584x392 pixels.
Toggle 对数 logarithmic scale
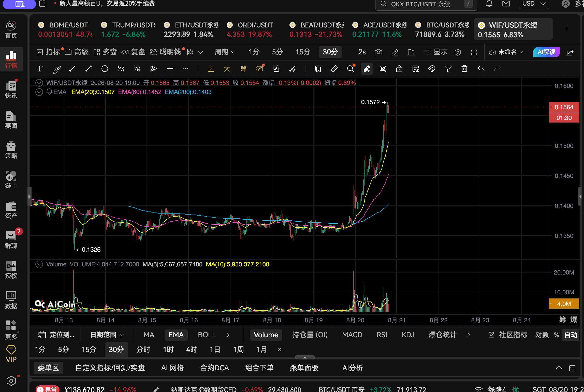click(542, 335)
